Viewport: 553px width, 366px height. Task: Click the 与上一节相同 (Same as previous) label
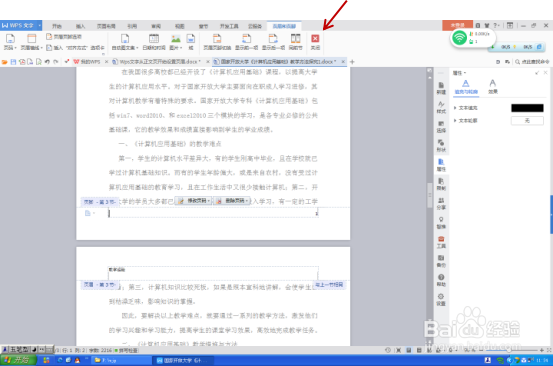[329, 285]
